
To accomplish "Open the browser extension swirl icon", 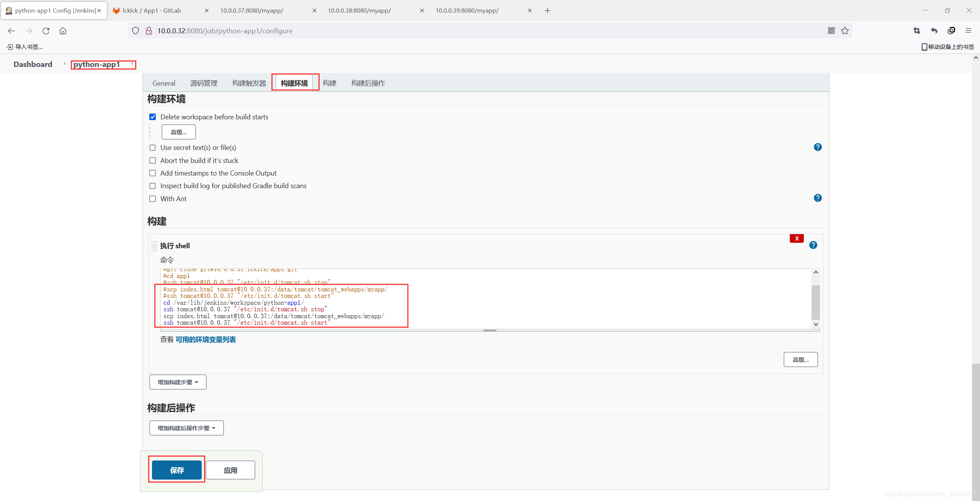I will click(951, 31).
